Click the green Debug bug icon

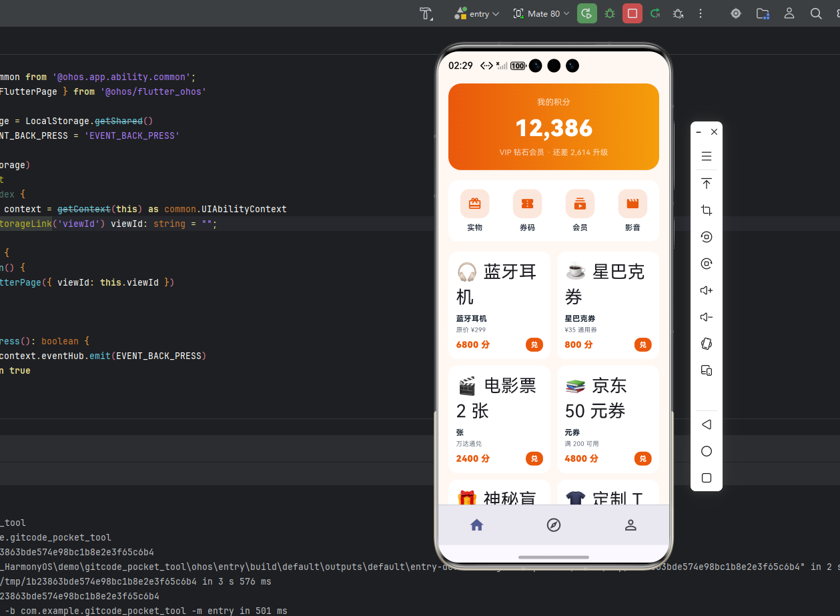click(610, 13)
